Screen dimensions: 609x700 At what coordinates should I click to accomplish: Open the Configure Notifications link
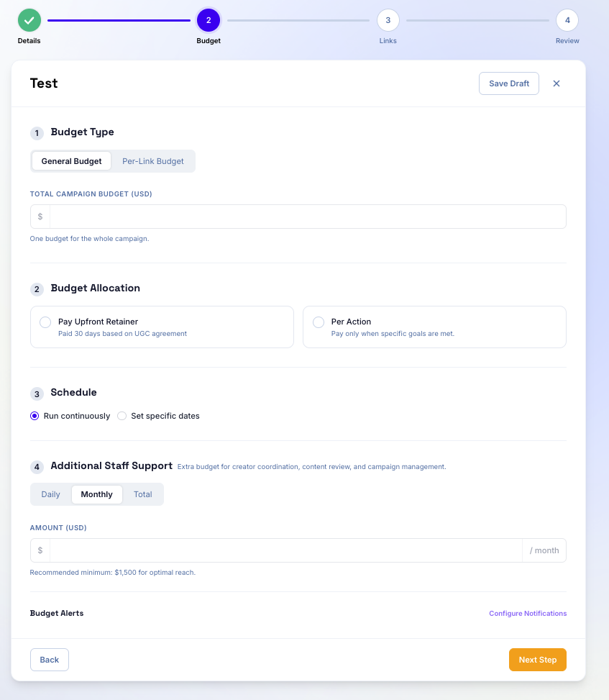click(x=528, y=614)
